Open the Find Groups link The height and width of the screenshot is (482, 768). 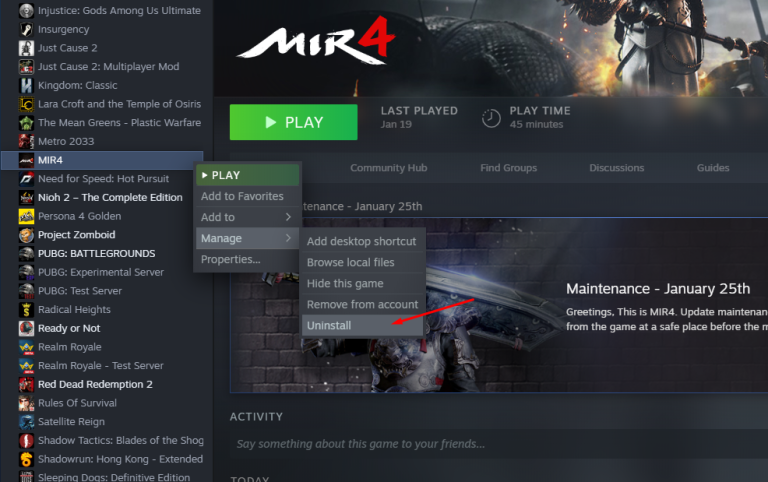tap(508, 168)
